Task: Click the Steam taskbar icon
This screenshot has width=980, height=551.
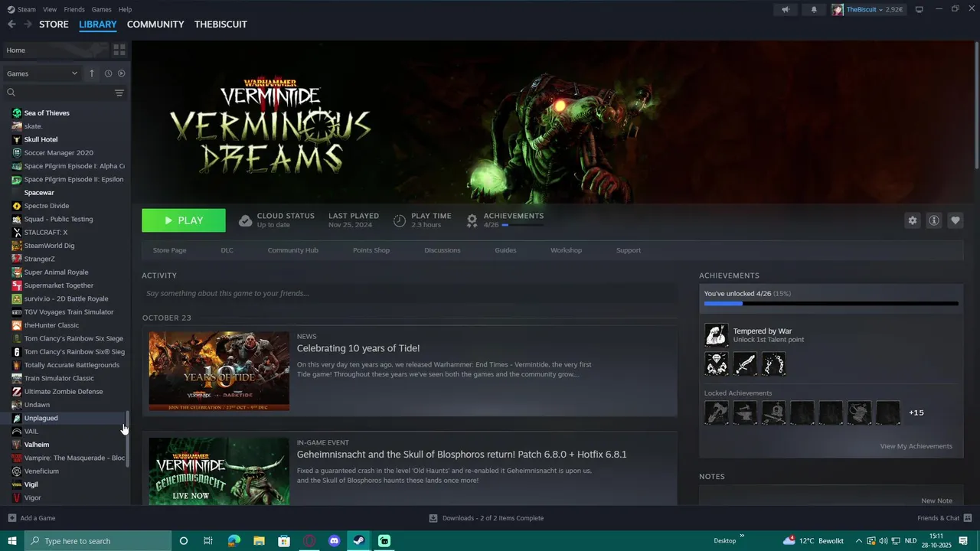Action: tap(359, 541)
